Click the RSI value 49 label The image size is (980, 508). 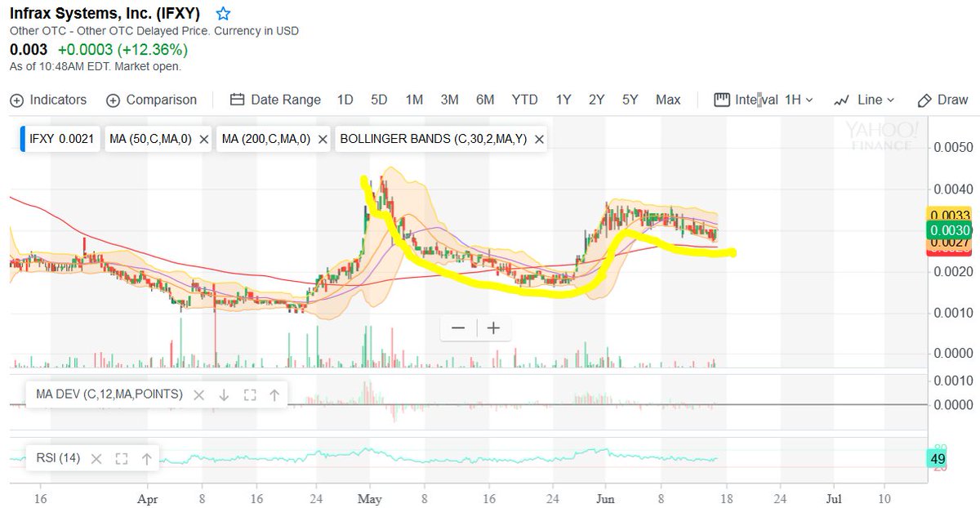[x=937, y=458]
